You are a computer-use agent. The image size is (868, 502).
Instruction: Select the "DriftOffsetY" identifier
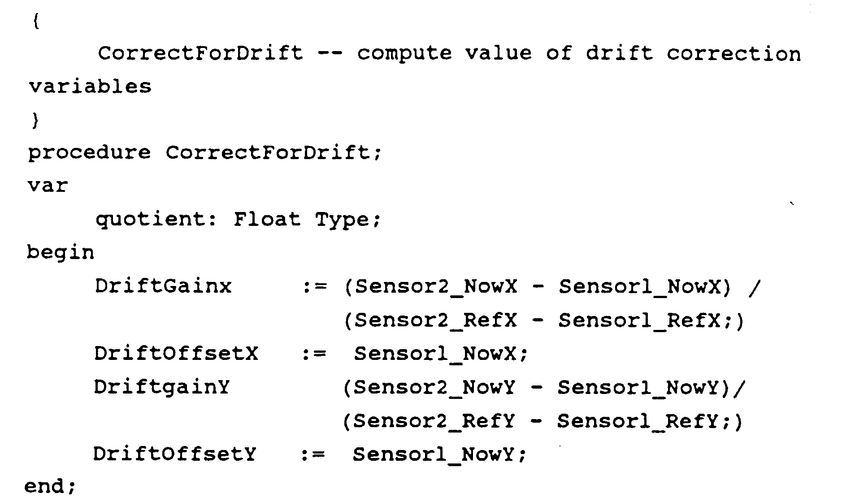tap(175, 454)
